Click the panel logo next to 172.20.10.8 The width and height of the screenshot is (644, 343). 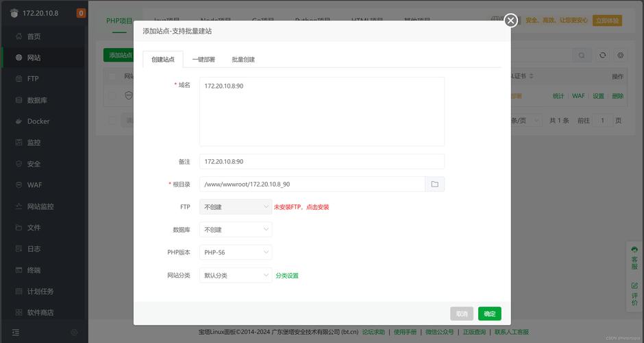coord(14,13)
